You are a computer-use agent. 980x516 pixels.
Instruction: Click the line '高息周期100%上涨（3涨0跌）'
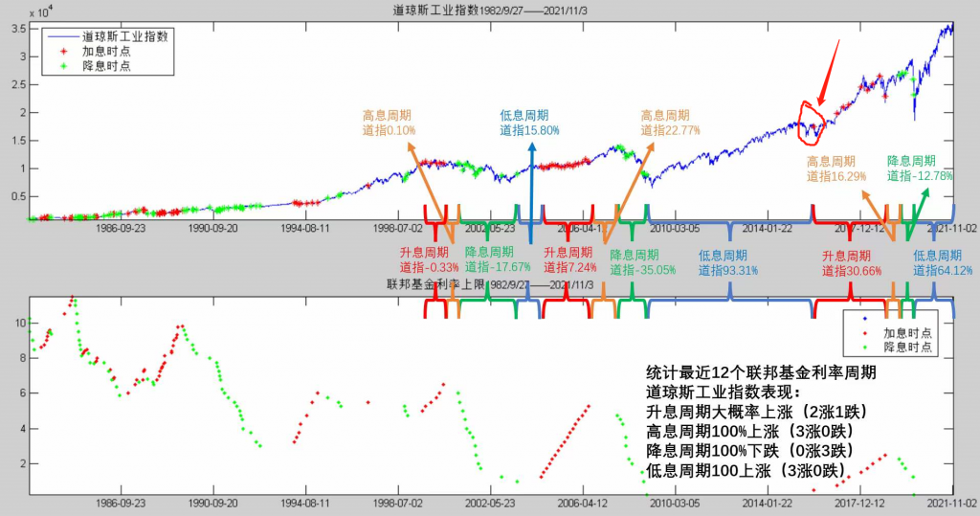750,432
